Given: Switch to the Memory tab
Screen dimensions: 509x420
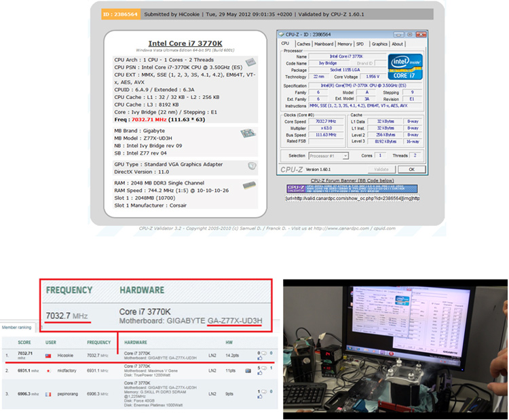Looking at the screenshot, I should (x=344, y=44).
